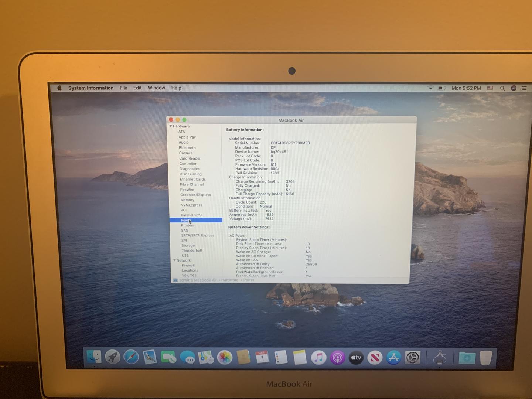Select Camera in the sidebar

click(x=186, y=153)
